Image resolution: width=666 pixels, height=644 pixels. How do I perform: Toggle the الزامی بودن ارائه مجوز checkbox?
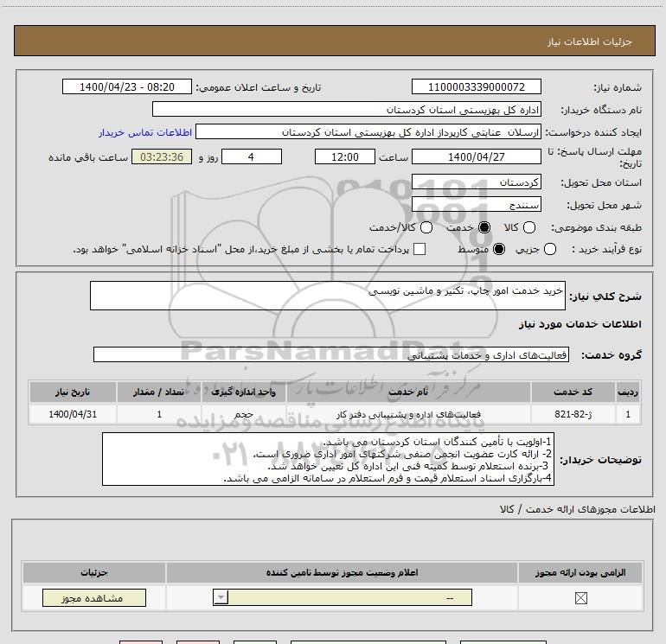click(581, 598)
